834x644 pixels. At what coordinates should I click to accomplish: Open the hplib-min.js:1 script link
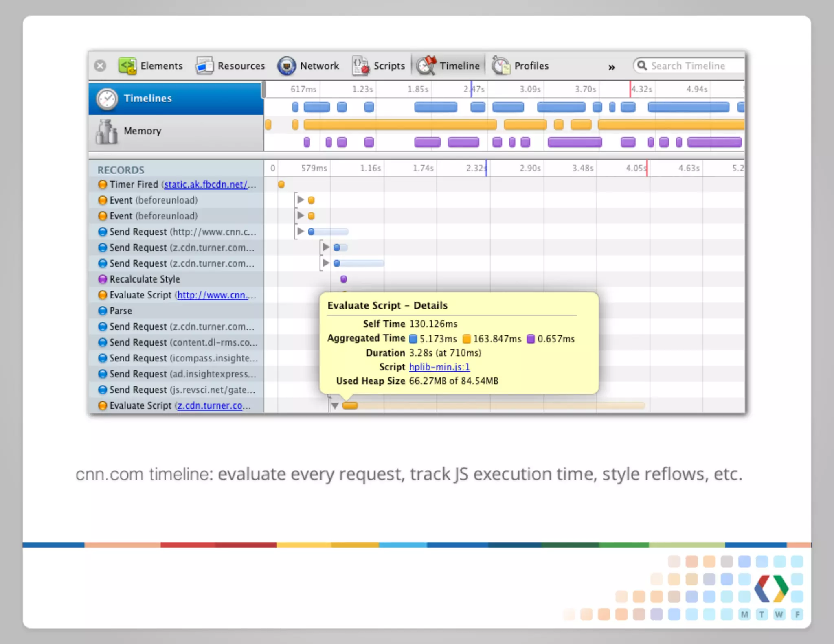(439, 367)
